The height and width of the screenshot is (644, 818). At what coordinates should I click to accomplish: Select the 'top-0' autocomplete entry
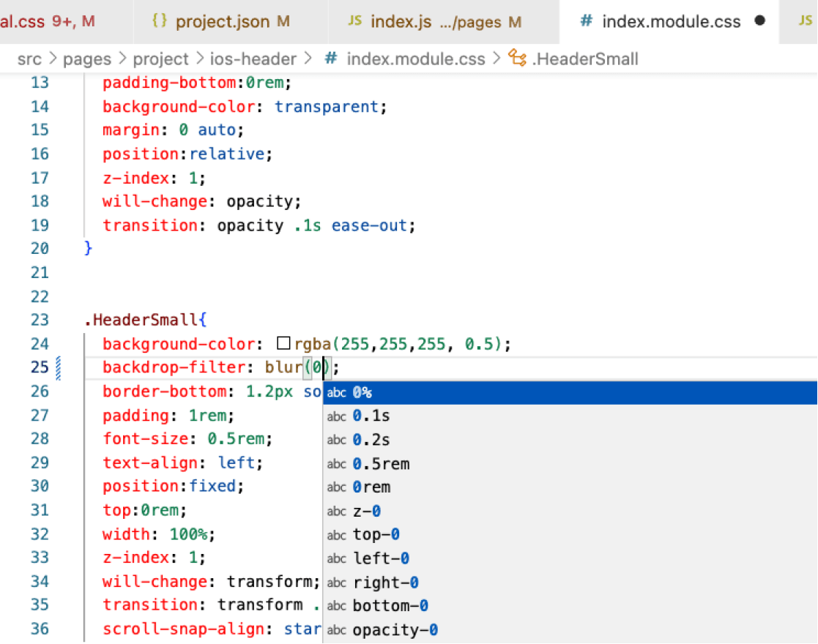pos(376,535)
